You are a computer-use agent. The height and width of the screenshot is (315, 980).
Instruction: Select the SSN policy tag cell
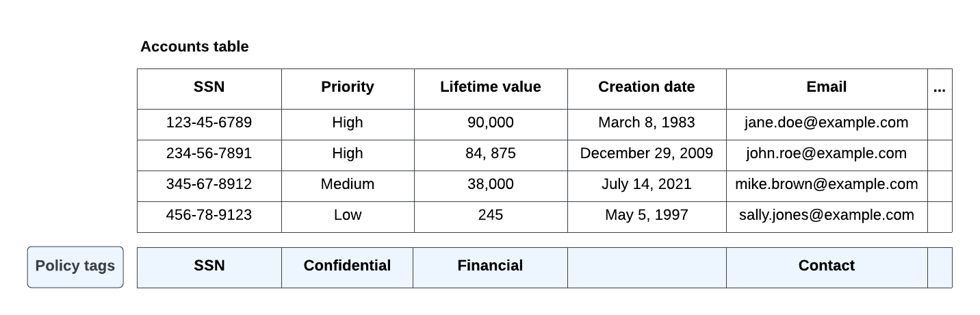pos(209,266)
